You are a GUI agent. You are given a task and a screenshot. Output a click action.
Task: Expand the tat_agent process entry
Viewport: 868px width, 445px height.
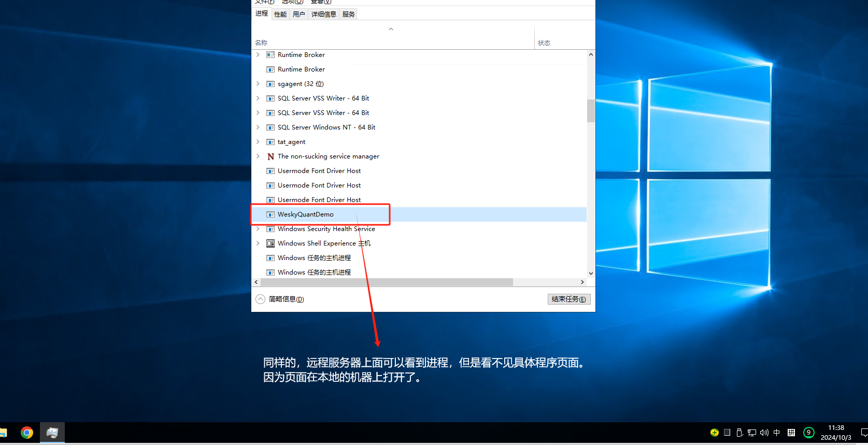258,141
